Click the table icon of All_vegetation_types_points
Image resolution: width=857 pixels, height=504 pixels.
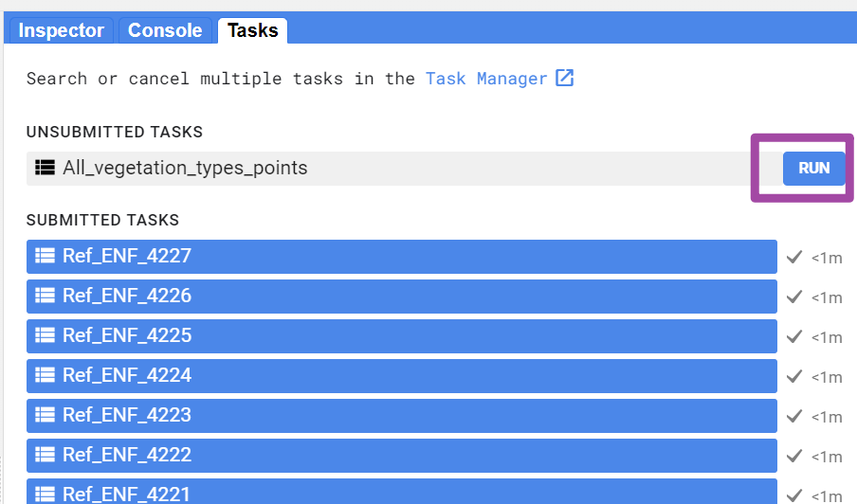tap(45, 168)
